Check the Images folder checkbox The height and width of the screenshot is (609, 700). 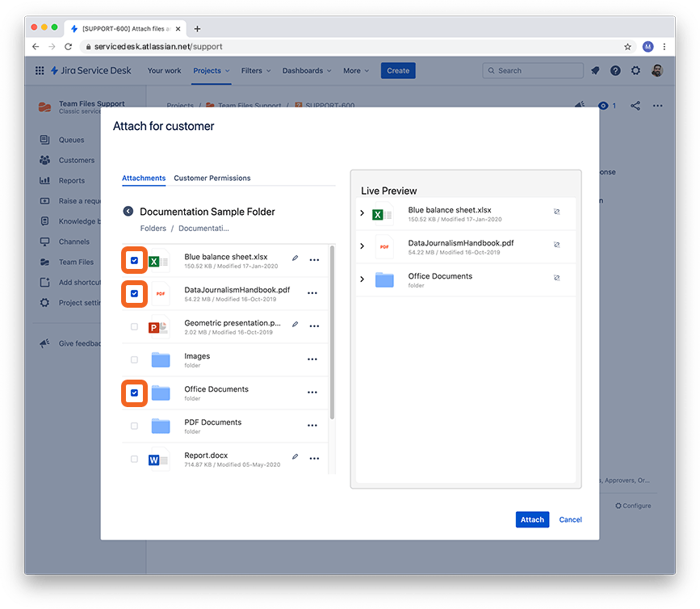pyautogui.click(x=134, y=359)
